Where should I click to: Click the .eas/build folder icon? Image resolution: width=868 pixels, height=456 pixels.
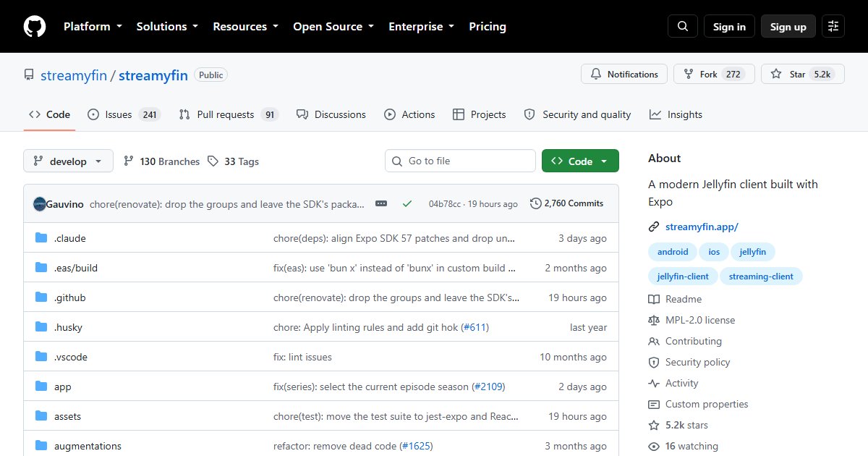[41, 268]
